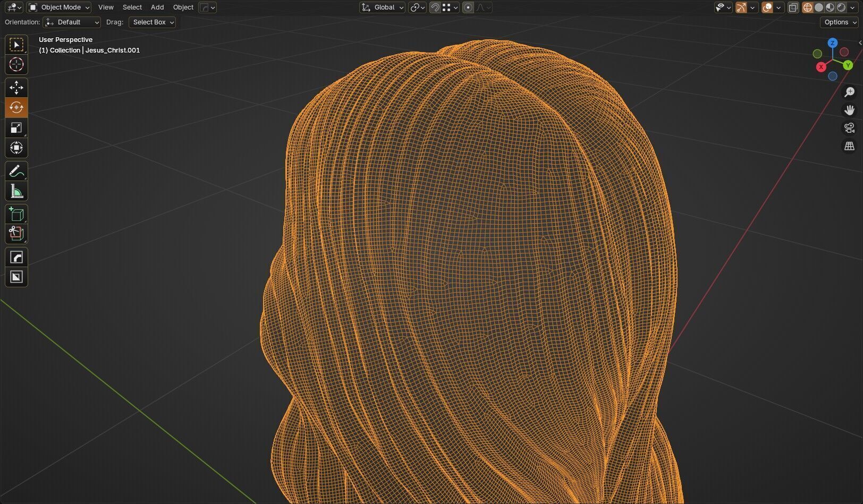
Task: Toggle snapping magnet
Action: pos(435,7)
